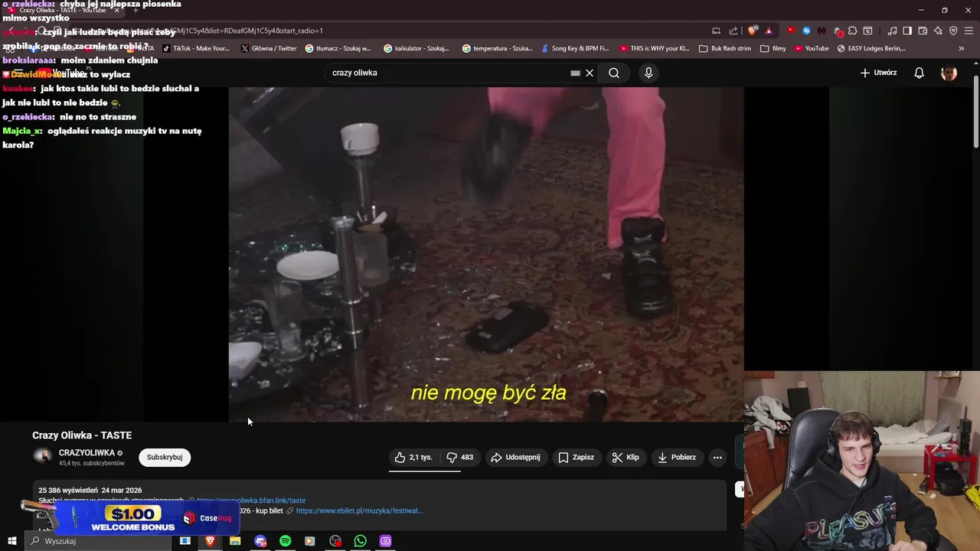Open the Brave Wallet icon
The image size is (980, 551).
tap(923, 31)
